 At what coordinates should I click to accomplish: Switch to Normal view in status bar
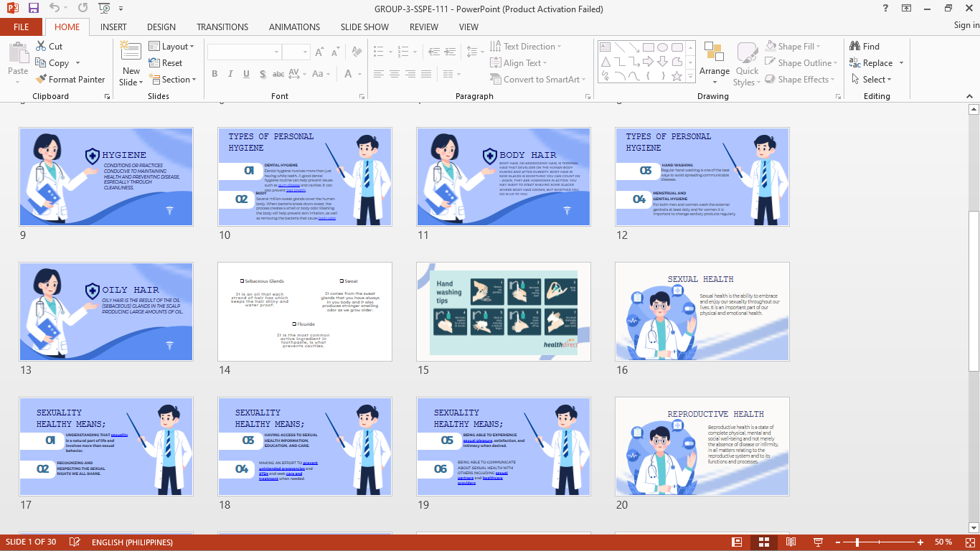tap(737, 542)
